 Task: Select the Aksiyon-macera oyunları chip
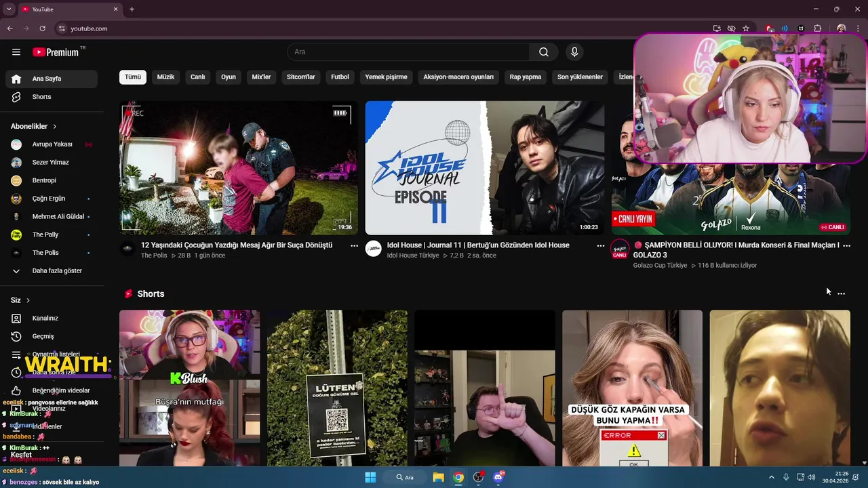click(458, 77)
